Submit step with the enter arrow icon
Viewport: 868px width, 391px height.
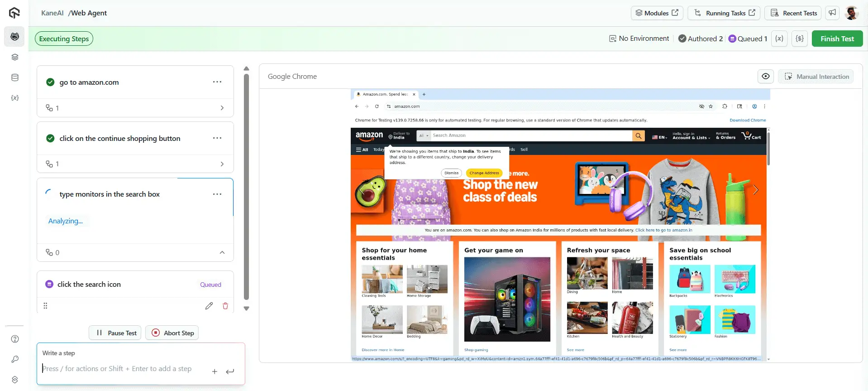click(x=230, y=372)
